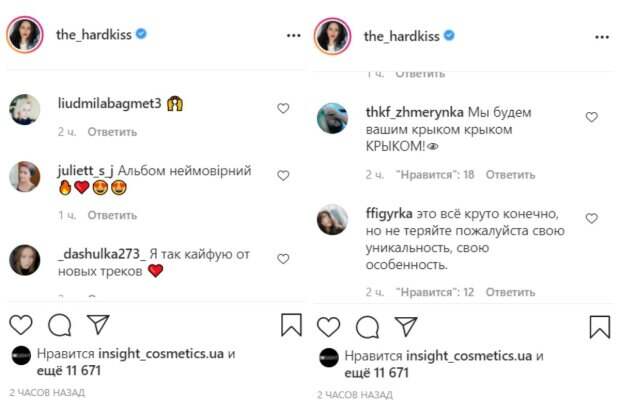Open right post's three-dot options menu

[x=601, y=35]
